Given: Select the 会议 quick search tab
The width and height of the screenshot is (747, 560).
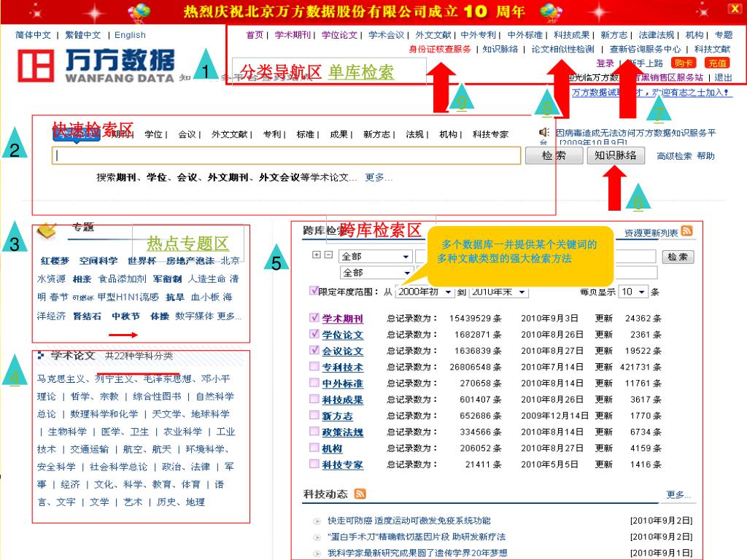Looking at the screenshot, I should click(187, 135).
